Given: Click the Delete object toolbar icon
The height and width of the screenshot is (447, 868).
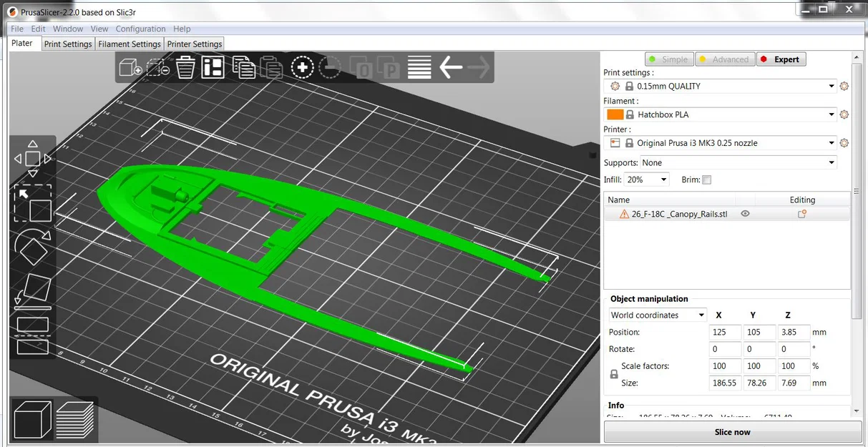Looking at the screenshot, I should click(157, 68).
